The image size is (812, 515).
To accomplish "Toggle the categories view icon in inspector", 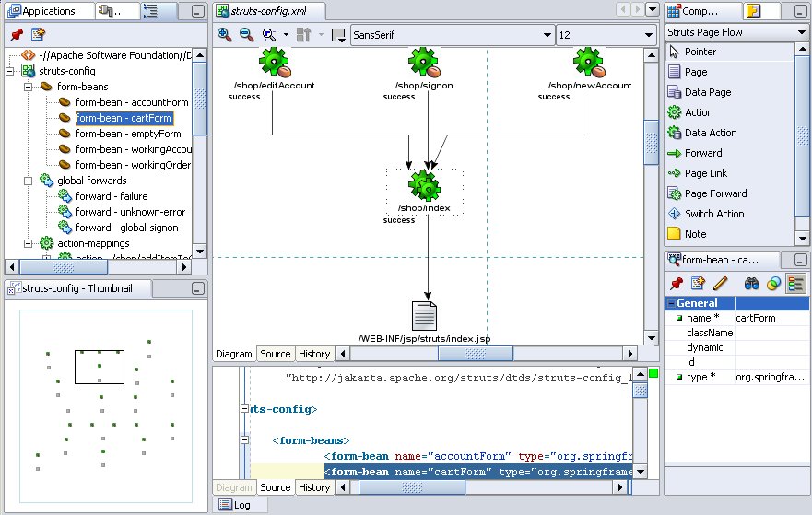I will [x=795, y=283].
